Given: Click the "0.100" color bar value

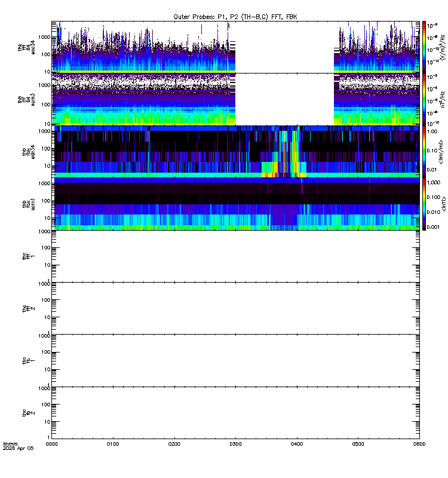Looking at the screenshot, I should [434, 197].
